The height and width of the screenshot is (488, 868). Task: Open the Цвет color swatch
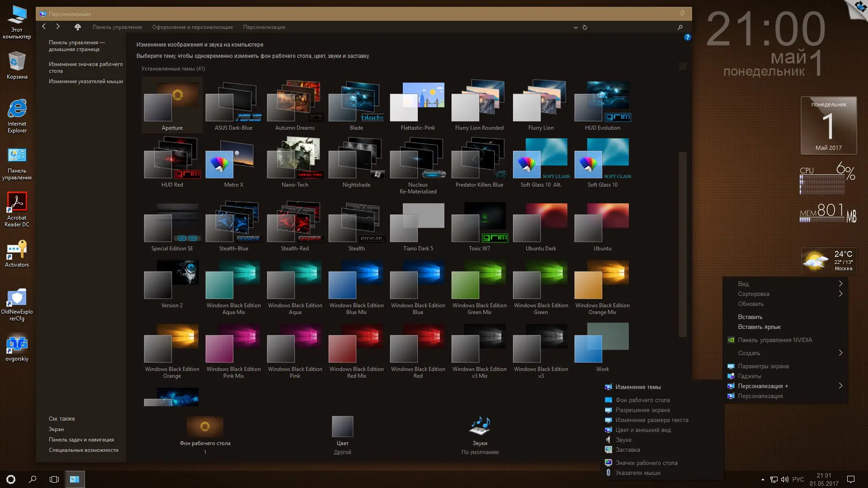pyautogui.click(x=342, y=427)
